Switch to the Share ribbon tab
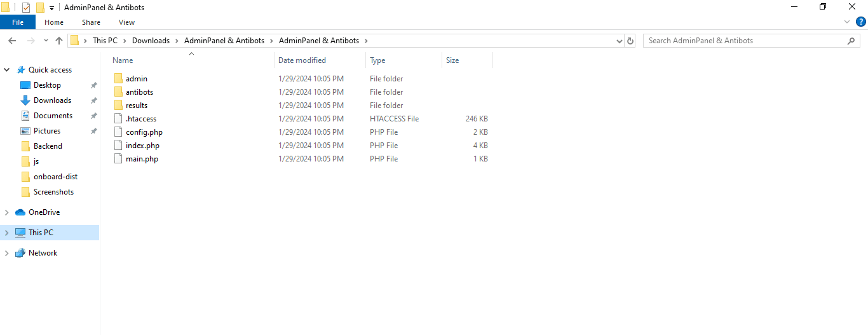Viewport: 868px width, 335px height. (91, 22)
